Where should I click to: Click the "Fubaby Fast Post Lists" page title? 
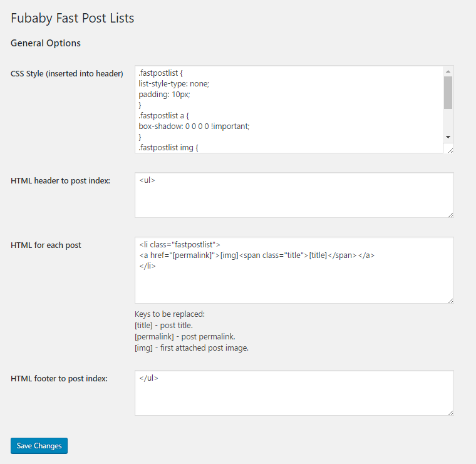coord(73,18)
